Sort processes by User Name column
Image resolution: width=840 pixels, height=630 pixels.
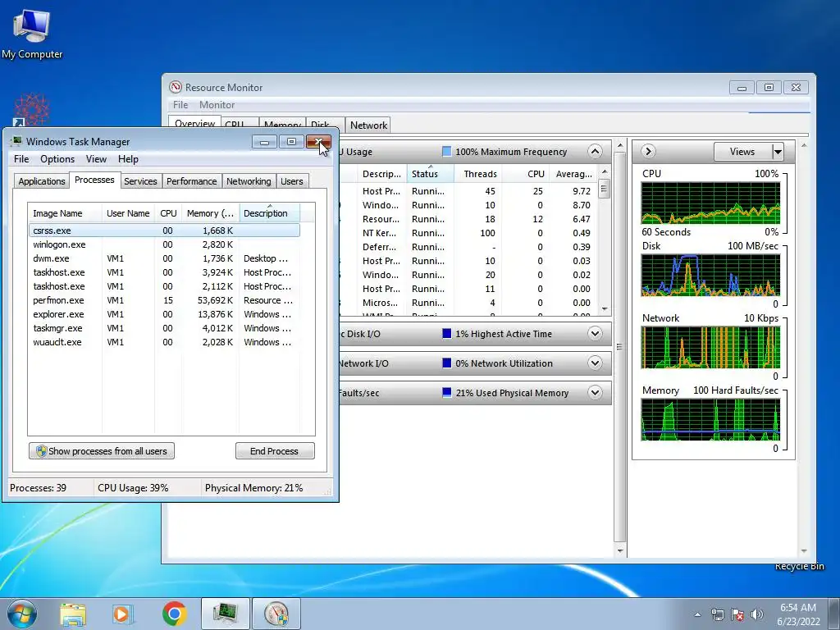128,213
